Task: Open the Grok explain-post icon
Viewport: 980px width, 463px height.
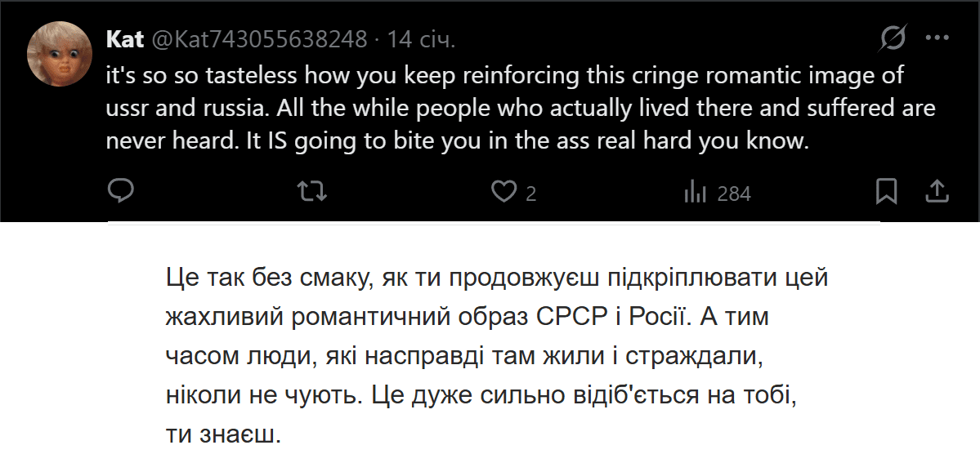Action: (893, 38)
